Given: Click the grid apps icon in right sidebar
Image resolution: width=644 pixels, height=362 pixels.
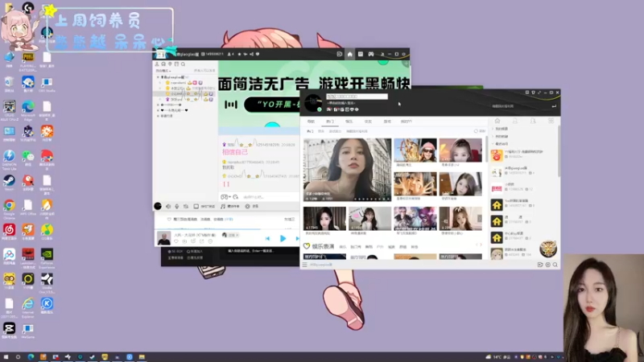Looking at the screenshot, I should 551,121.
